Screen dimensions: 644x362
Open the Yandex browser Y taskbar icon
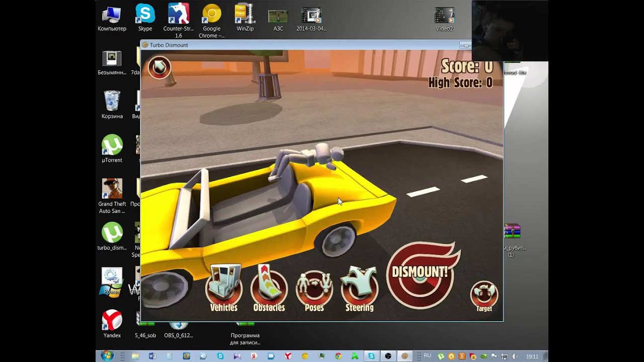click(288, 356)
